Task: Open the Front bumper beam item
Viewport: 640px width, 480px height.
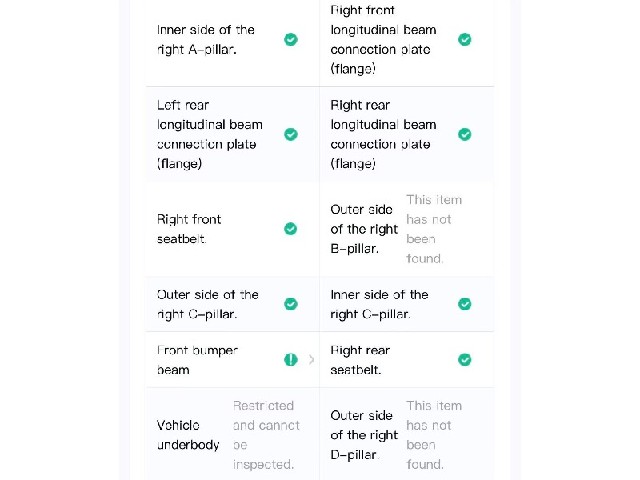Action: click(x=233, y=360)
